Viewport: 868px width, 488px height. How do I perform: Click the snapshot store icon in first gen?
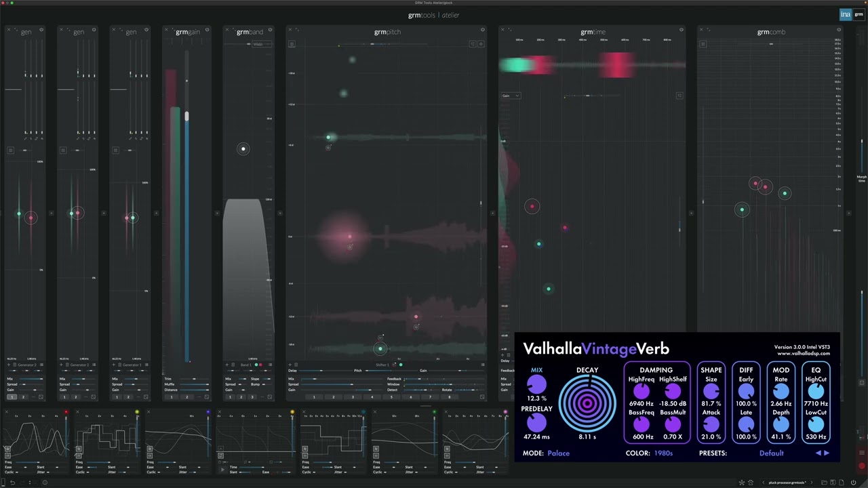pos(41,397)
